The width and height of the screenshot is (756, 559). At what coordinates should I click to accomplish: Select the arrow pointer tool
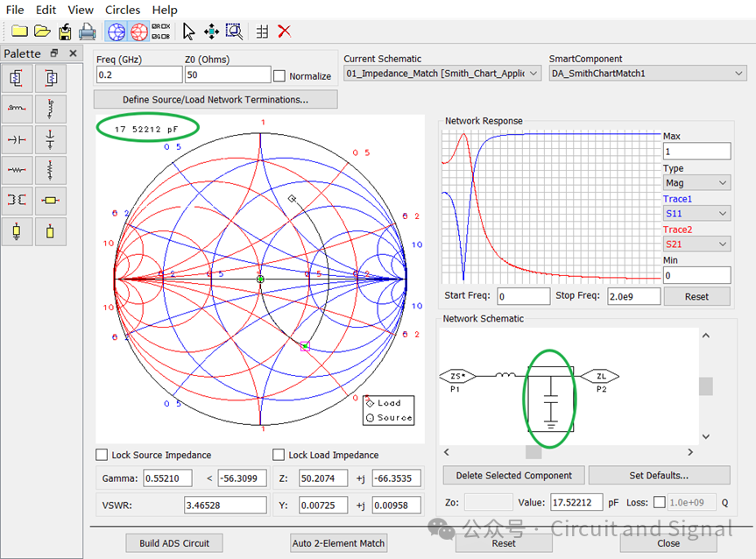(188, 32)
